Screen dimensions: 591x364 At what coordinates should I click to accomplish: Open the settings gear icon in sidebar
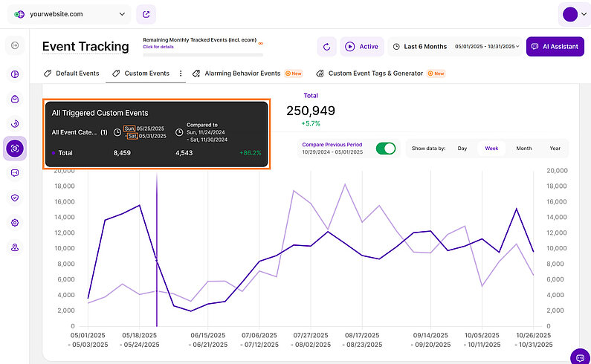(x=15, y=222)
